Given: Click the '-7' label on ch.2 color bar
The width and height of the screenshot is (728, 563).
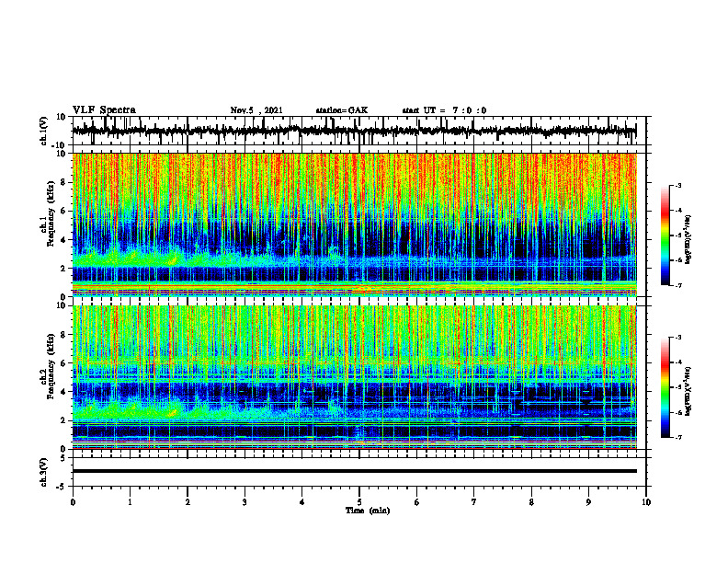Looking at the screenshot, I should (678, 437).
